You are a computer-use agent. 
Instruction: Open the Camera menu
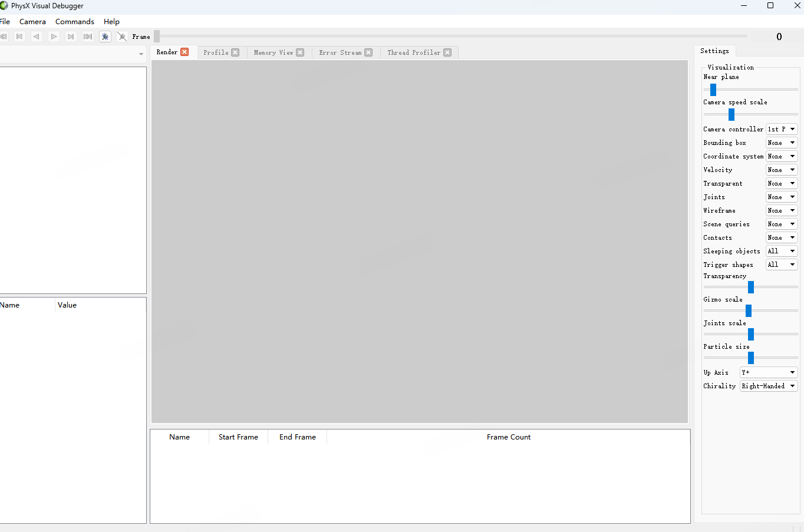[x=32, y=22]
